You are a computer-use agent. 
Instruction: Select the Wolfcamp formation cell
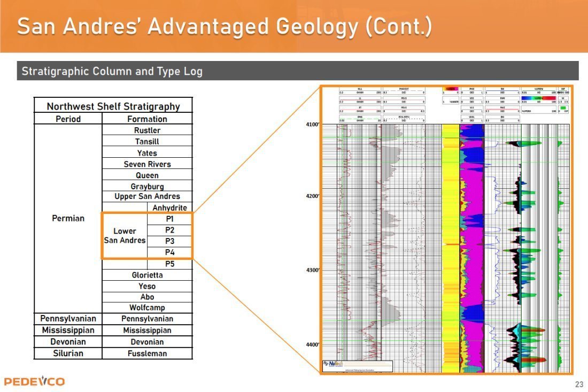tap(147, 308)
